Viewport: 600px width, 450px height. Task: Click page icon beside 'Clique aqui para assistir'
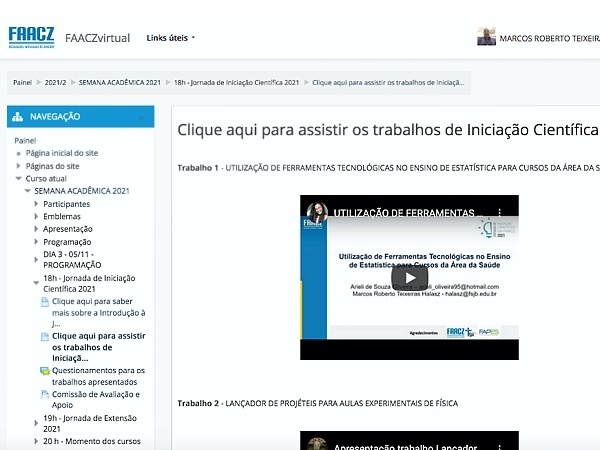45,336
